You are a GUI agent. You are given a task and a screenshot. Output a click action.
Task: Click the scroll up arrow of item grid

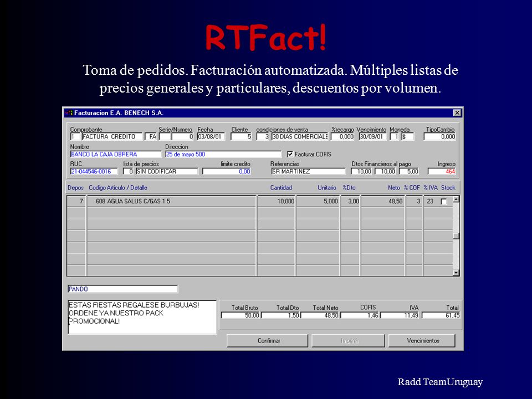pyautogui.click(x=456, y=199)
